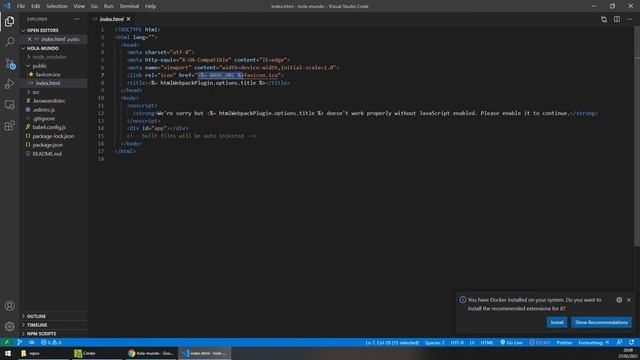Open the Extensions view
This screenshot has width=640, height=360.
pos(9,125)
